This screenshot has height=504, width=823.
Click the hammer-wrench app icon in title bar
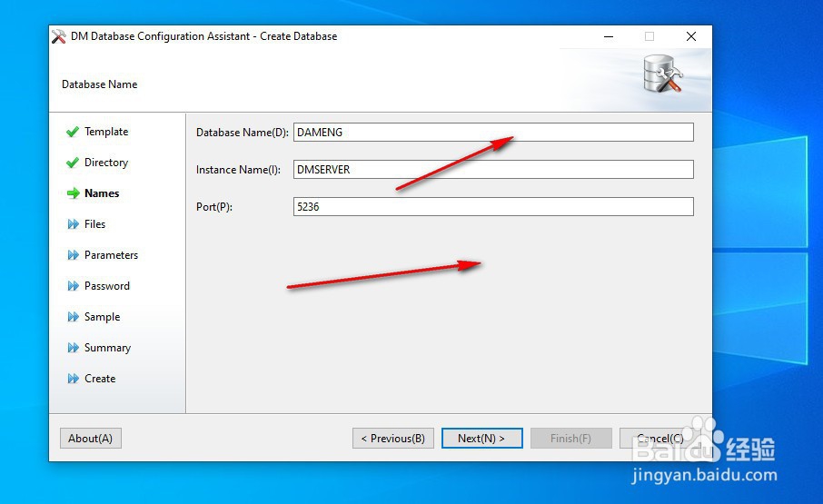(x=59, y=36)
